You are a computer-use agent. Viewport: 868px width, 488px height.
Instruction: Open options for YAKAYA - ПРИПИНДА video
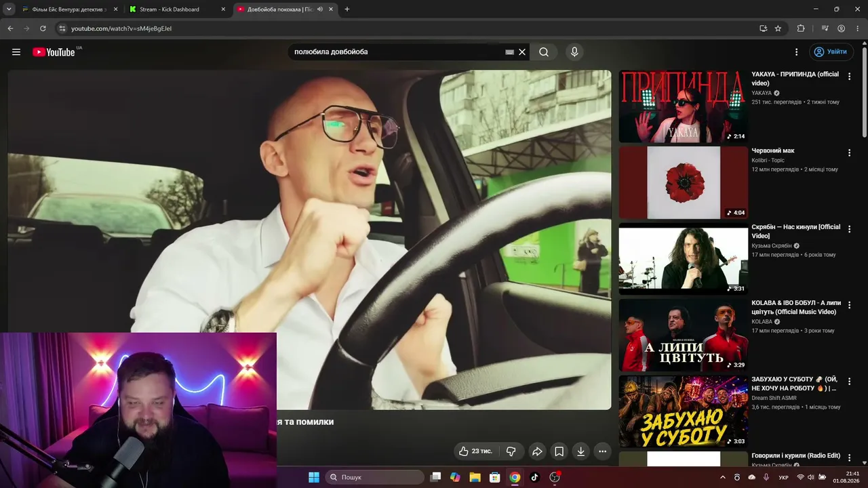click(849, 77)
